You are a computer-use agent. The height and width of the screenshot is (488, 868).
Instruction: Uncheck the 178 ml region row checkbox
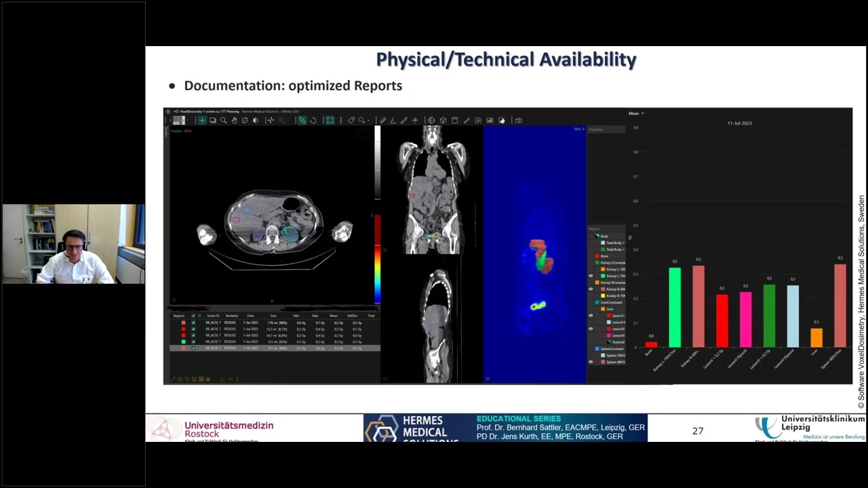point(193,323)
